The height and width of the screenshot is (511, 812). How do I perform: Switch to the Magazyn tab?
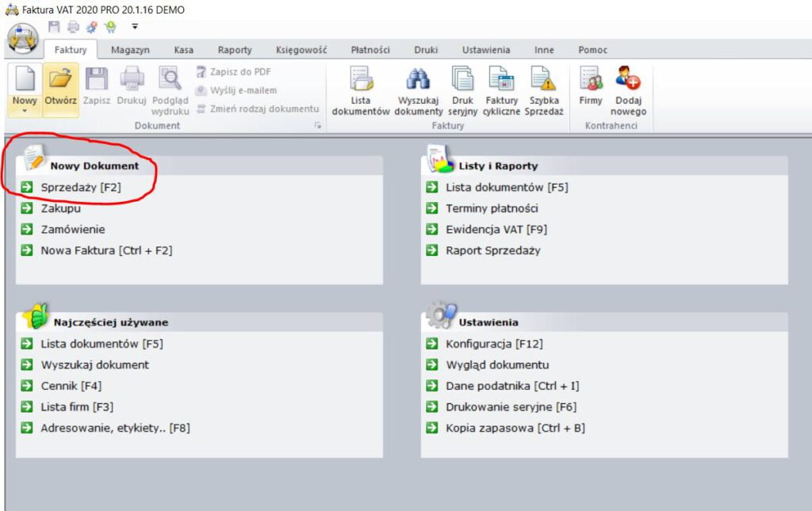pyautogui.click(x=130, y=50)
